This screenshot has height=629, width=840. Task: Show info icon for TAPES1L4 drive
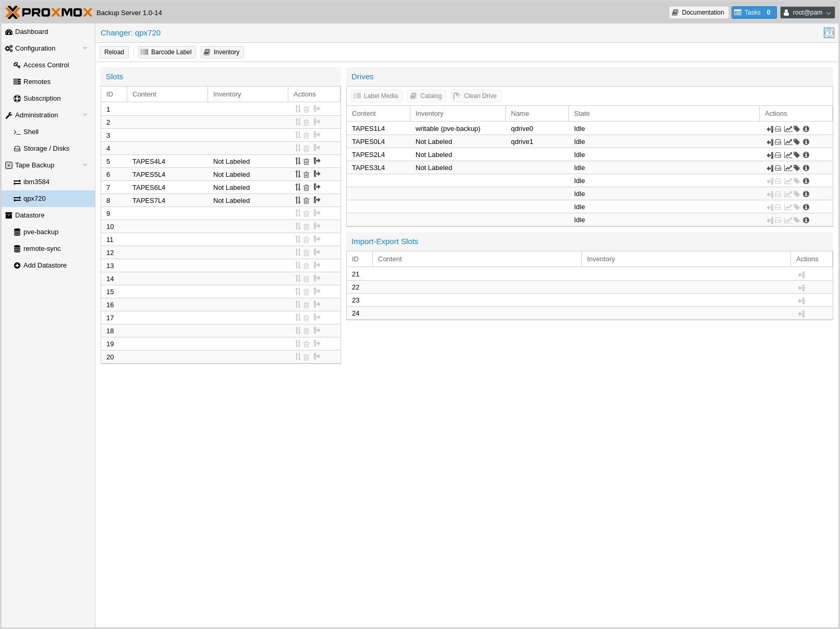click(x=806, y=129)
